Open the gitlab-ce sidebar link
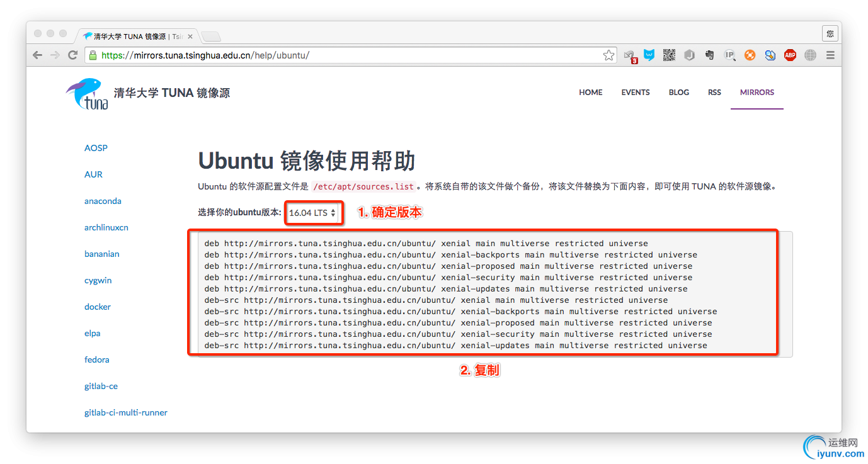The width and height of the screenshot is (868, 464). coord(101,386)
